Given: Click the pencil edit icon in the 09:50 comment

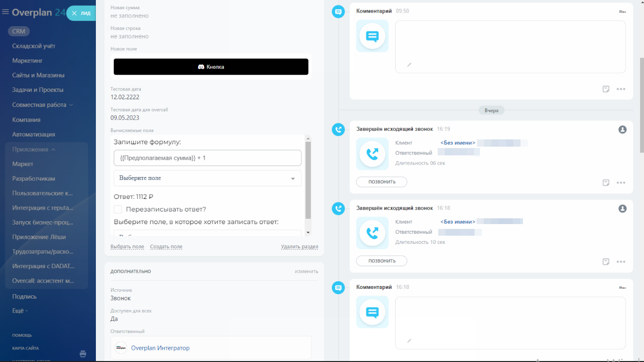Looking at the screenshot, I should (409, 64).
